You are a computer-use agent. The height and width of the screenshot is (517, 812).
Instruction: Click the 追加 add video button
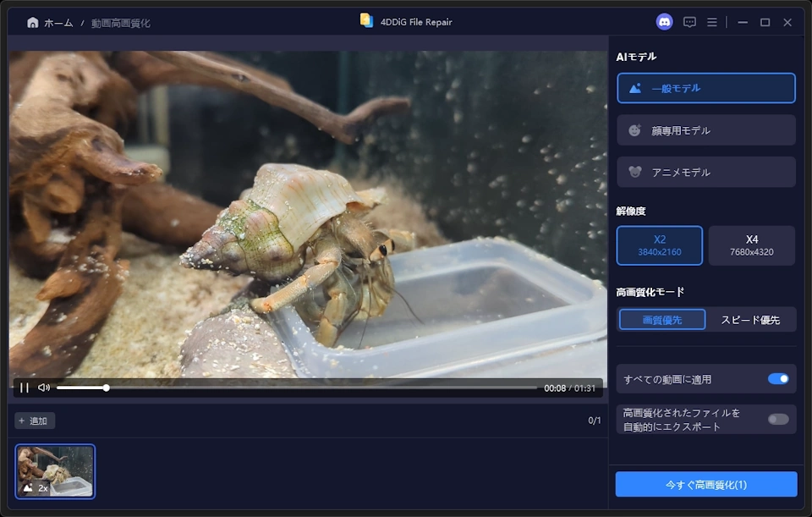click(x=34, y=421)
